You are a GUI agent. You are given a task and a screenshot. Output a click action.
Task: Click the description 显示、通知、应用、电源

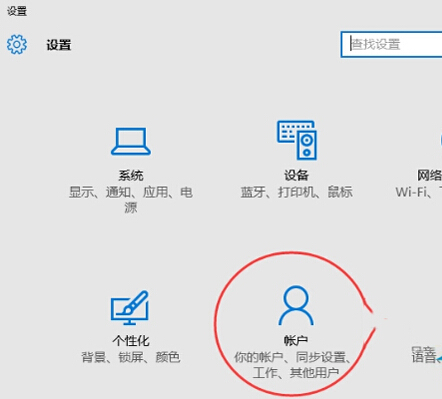point(131,200)
